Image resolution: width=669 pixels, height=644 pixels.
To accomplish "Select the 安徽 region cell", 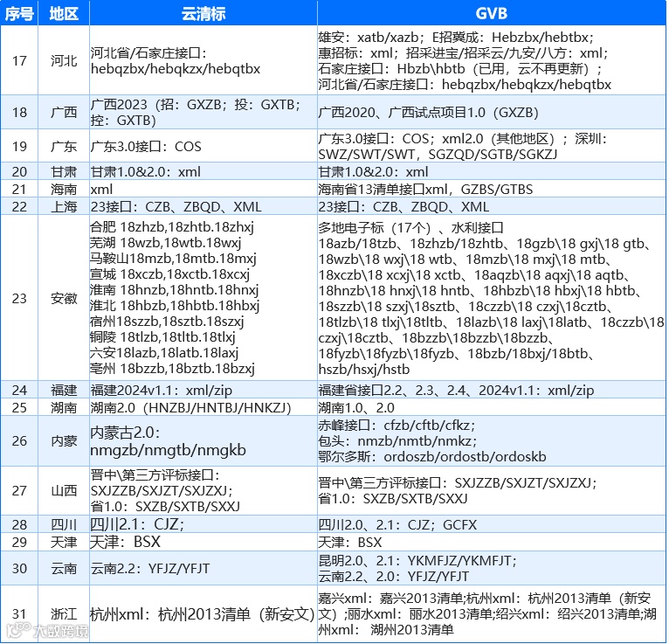I will (x=64, y=298).
